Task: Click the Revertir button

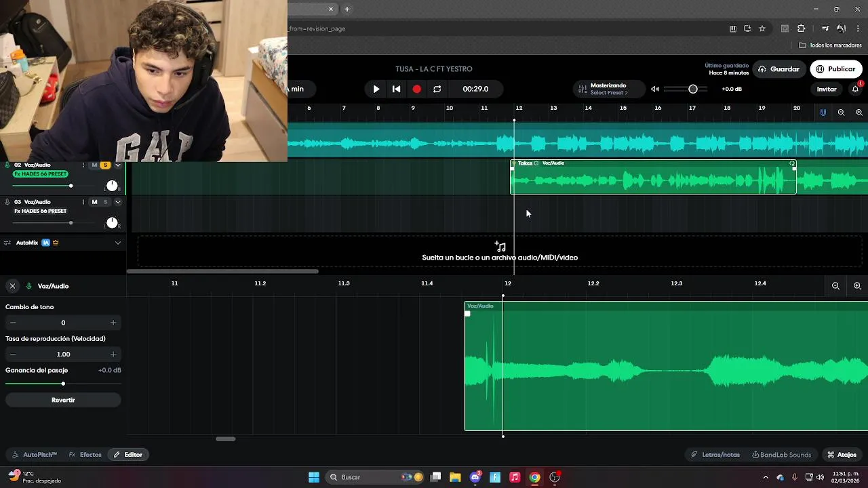Action: pos(63,400)
